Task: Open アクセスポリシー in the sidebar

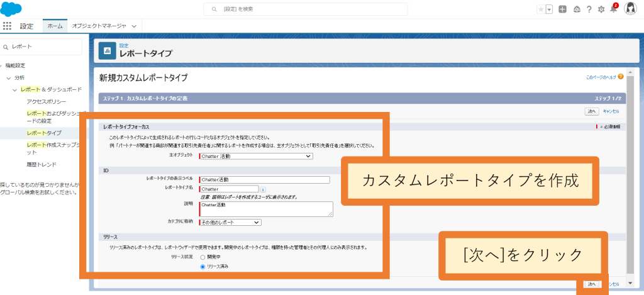Action: coord(47,101)
